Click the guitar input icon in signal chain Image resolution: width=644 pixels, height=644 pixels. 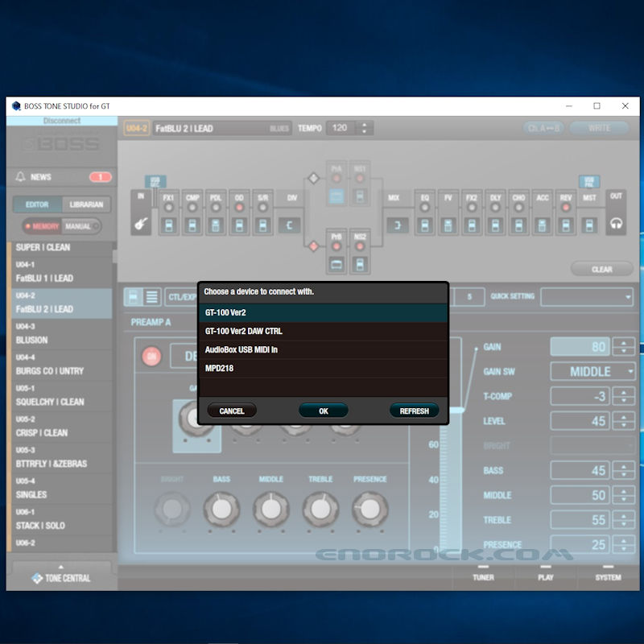click(x=141, y=224)
